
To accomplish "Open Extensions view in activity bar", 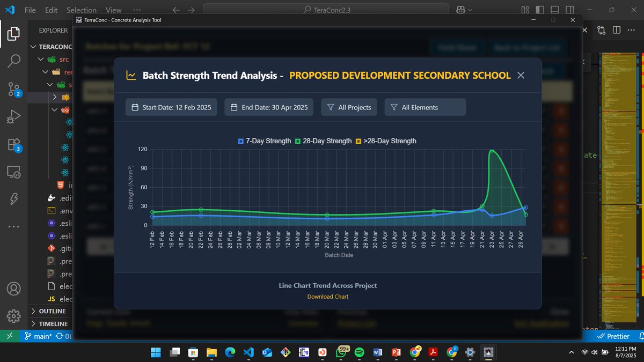I will [x=13, y=145].
